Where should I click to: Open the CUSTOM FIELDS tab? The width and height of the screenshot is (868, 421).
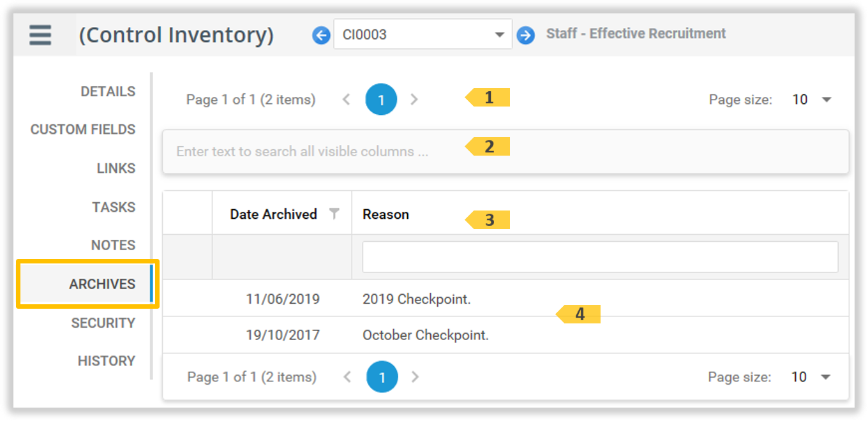pos(82,129)
